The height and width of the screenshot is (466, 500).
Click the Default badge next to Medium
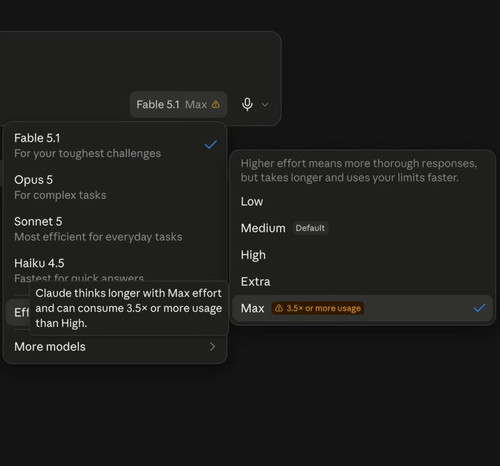(x=310, y=228)
